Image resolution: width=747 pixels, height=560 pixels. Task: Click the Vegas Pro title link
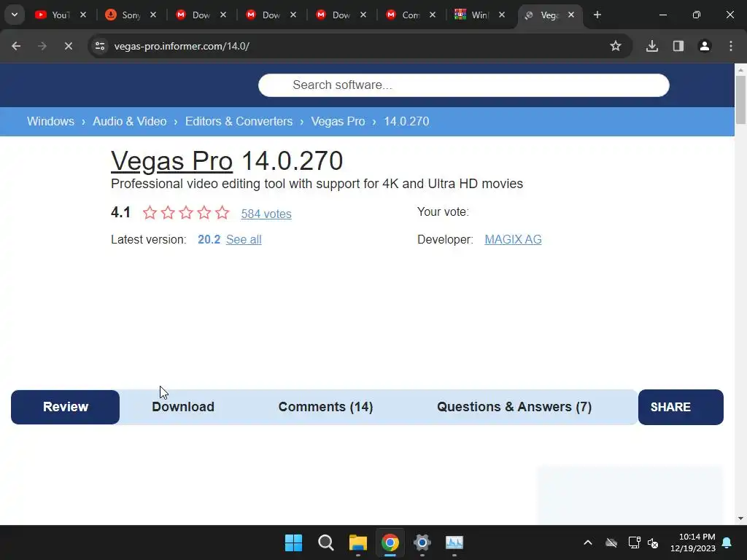(x=171, y=161)
